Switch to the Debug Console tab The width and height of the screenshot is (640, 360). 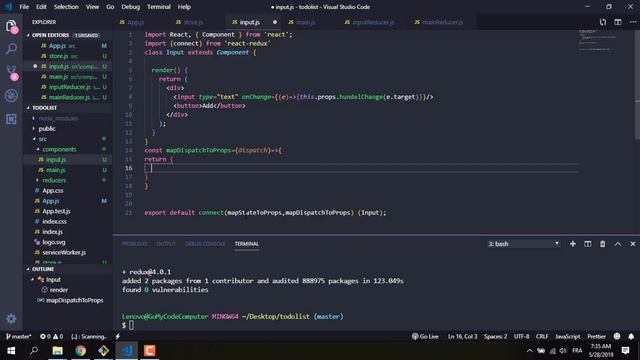[205, 244]
